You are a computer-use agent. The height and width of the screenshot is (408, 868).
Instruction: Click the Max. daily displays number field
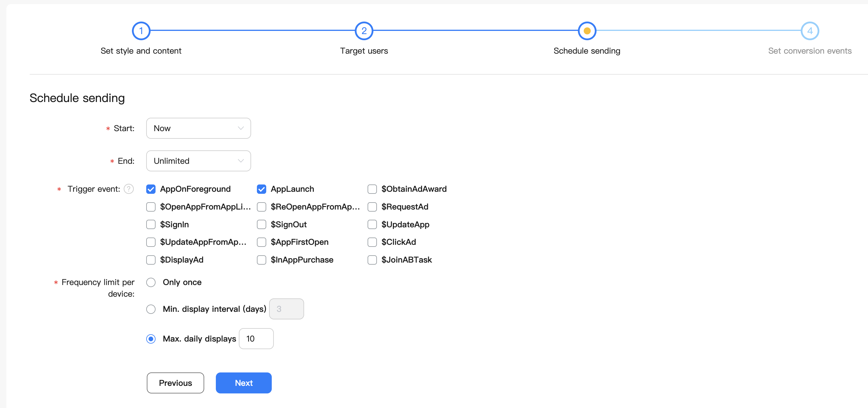click(256, 339)
